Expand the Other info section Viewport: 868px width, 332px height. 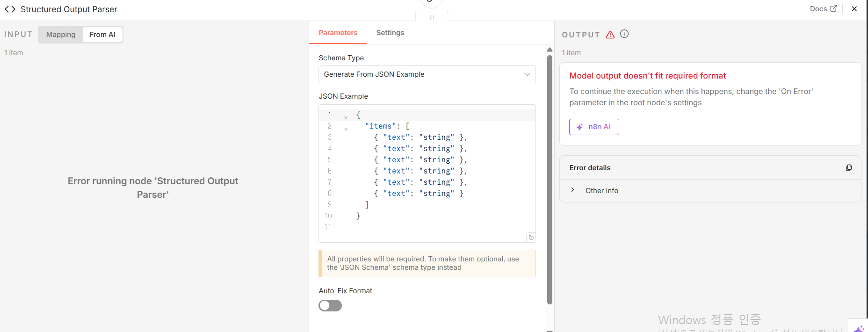(573, 190)
